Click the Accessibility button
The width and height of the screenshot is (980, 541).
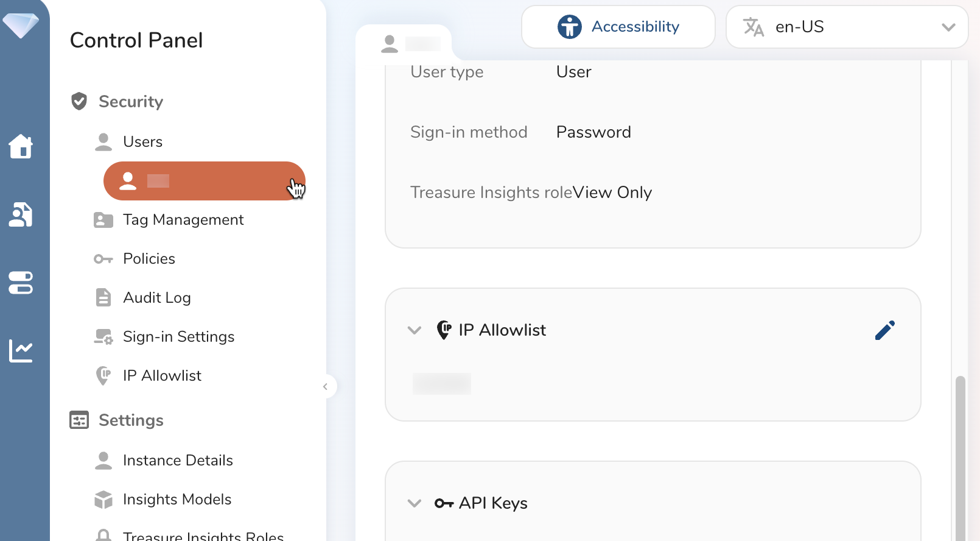click(x=618, y=27)
